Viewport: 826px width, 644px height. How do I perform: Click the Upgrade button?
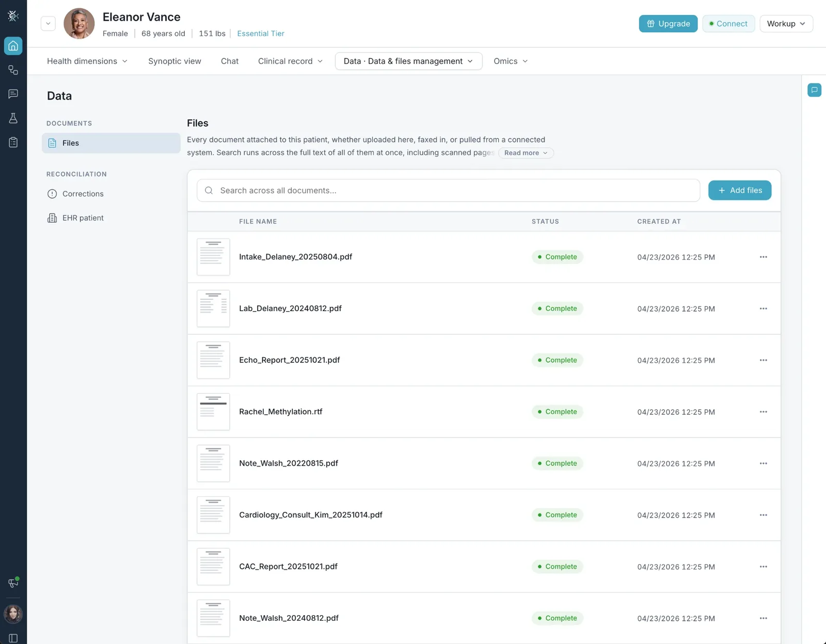click(668, 24)
